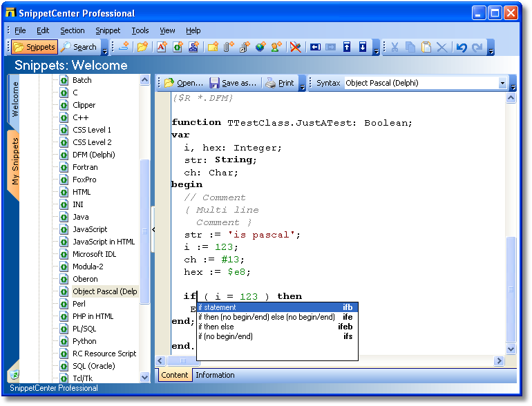
Task: Open the File menu
Action: [20, 30]
